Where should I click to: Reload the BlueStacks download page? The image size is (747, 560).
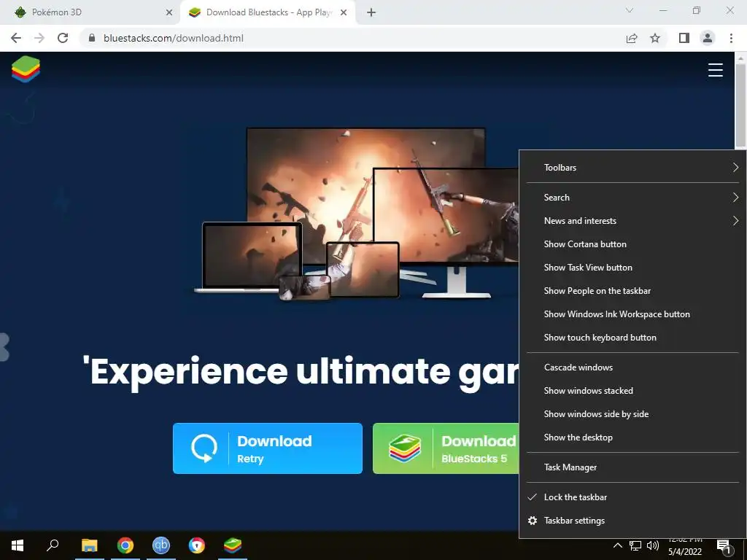pos(63,38)
